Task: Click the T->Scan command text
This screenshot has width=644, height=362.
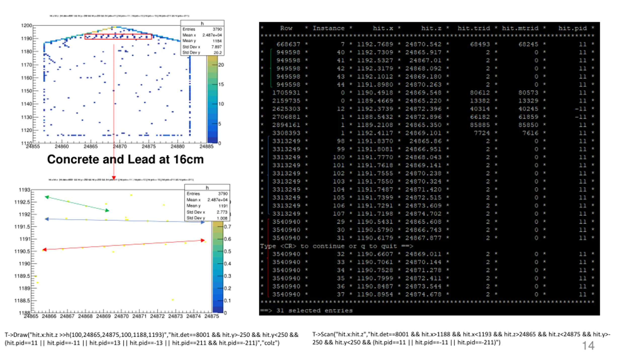Action: pos(461,338)
